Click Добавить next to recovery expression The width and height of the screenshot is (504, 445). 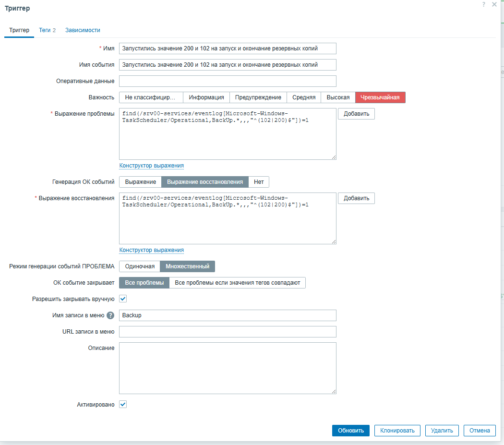(356, 198)
